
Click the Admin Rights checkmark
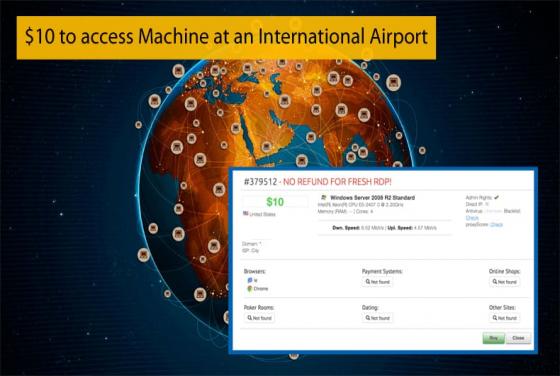click(x=496, y=197)
